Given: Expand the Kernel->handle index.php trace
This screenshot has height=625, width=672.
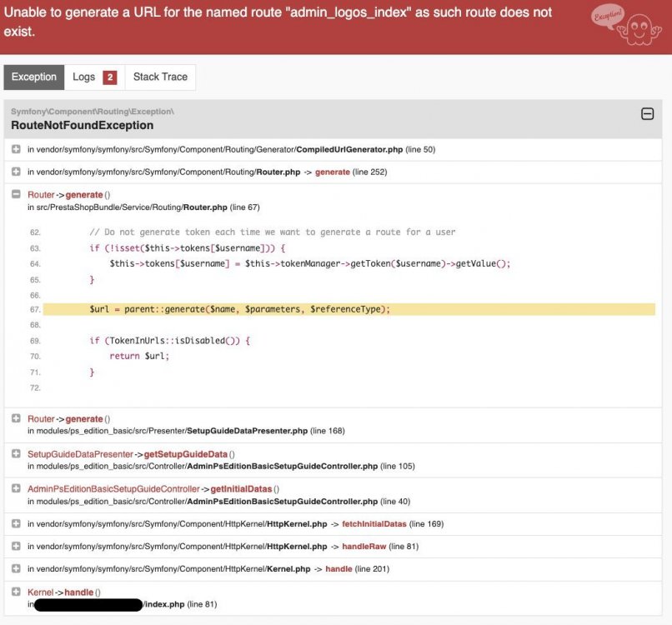Looking at the screenshot, I should coord(16,592).
